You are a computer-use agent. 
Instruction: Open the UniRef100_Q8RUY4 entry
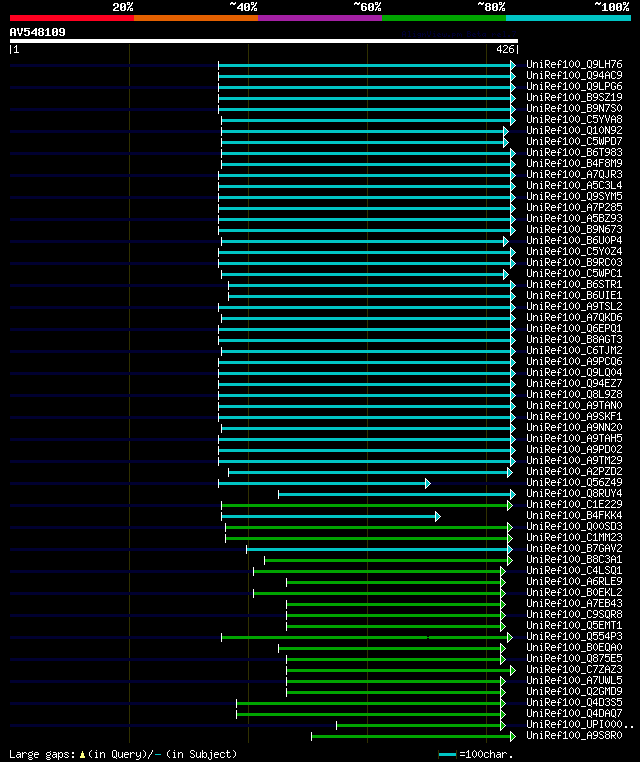pos(574,493)
